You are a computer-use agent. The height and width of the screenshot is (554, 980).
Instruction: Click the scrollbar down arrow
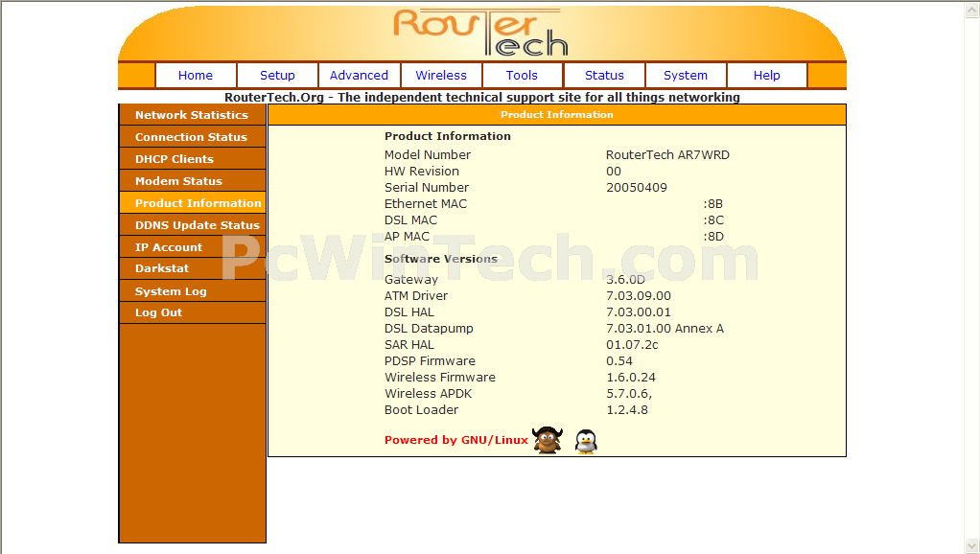coord(972,546)
